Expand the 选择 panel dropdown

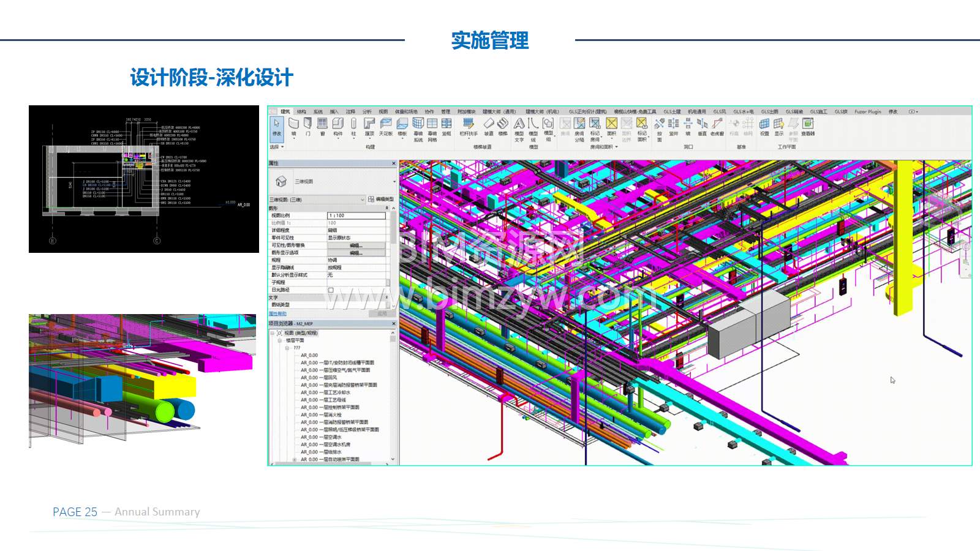[276, 147]
